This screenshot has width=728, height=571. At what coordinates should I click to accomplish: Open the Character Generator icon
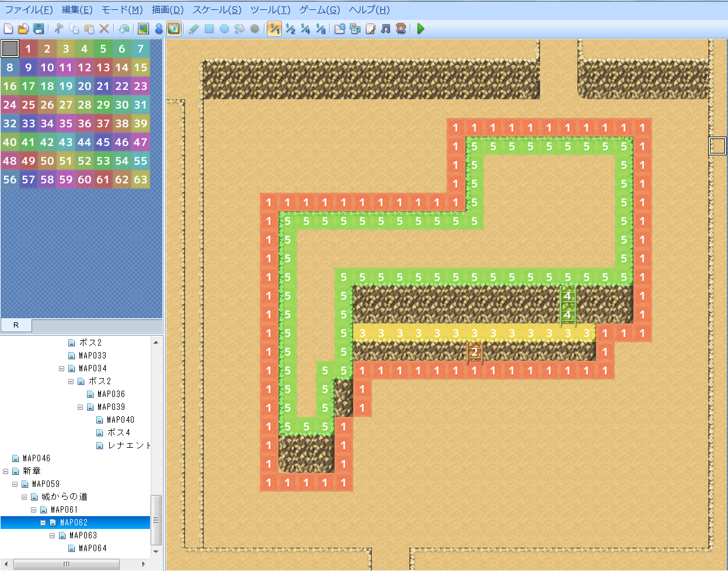400,29
